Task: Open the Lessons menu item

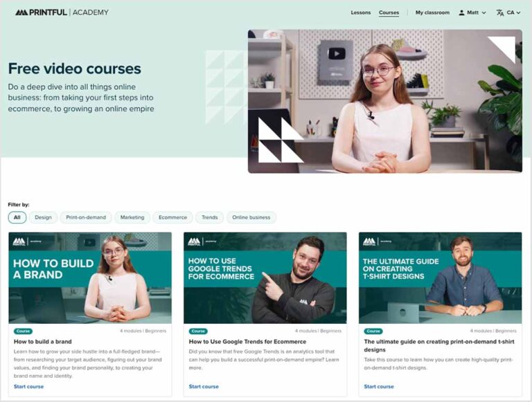Action: coord(361,12)
